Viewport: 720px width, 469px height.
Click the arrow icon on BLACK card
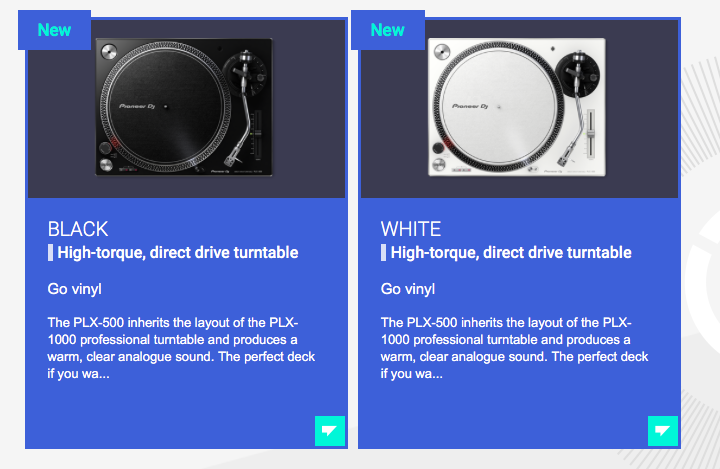point(330,430)
